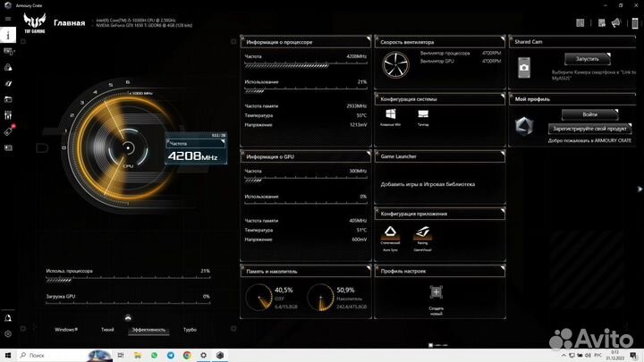Select the Эффективность operating mode
The image size is (644, 362).
[x=148, y=330]
